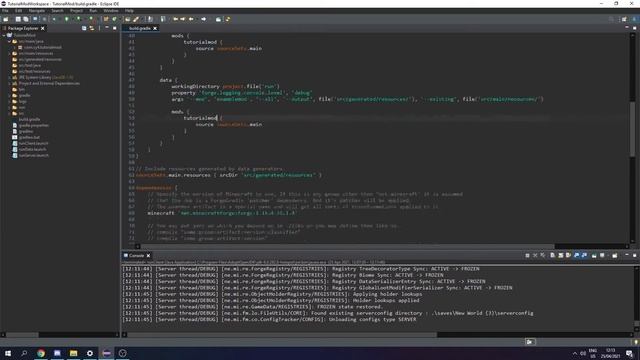Open the Window menu
Image resolution: width=640 pixels, height=360 pixels.
pos(111,11)
